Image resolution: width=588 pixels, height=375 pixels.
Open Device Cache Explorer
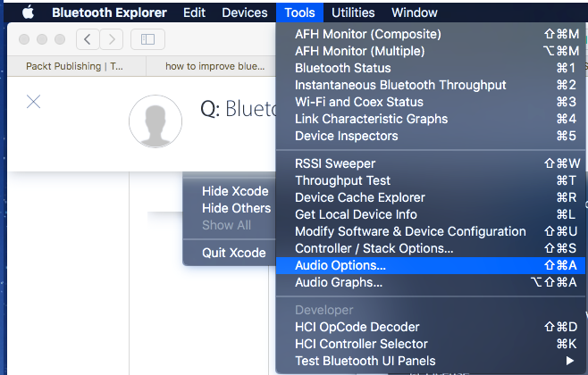(x=430, y=197)
